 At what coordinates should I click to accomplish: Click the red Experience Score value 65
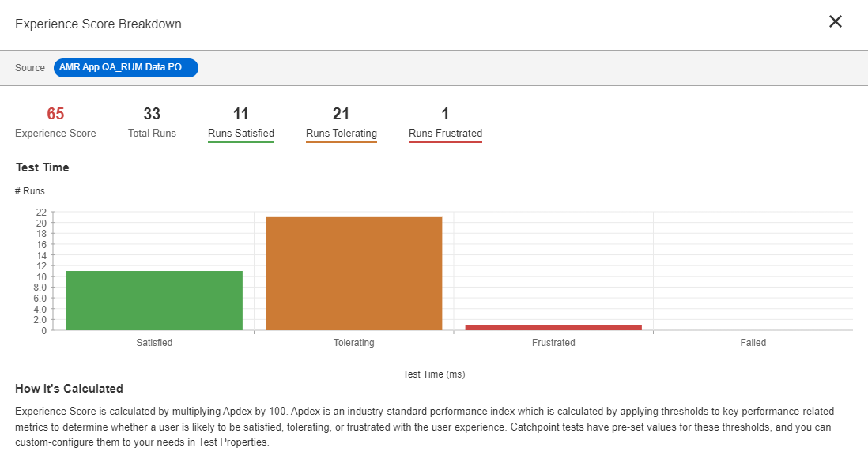(55, 114)
